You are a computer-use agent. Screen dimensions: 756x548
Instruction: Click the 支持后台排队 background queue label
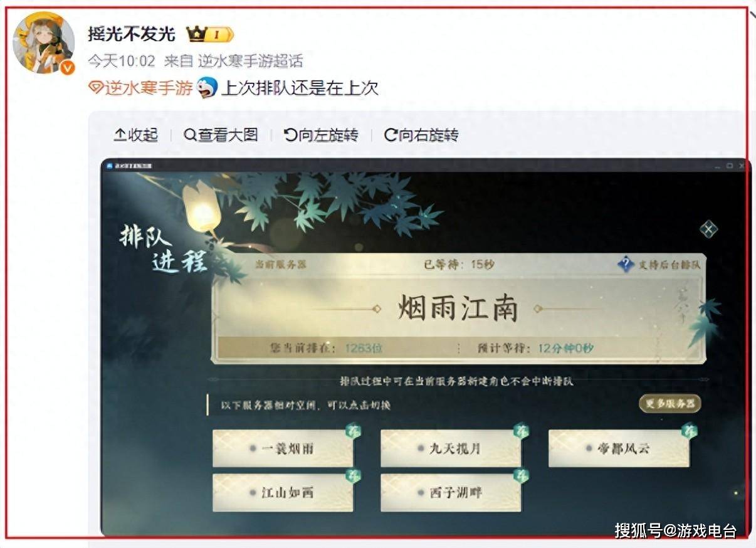coord(669,265)
